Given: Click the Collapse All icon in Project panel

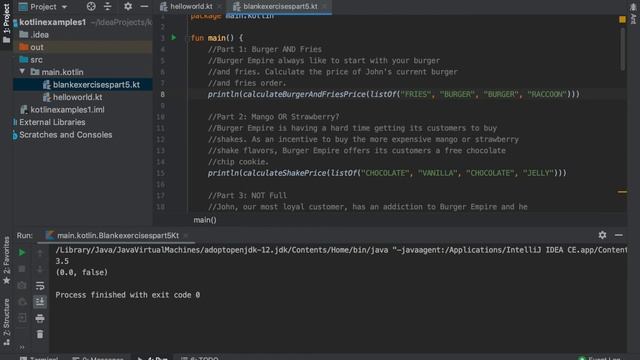Looking at the screenshot, I should click(x=107, y=6).
